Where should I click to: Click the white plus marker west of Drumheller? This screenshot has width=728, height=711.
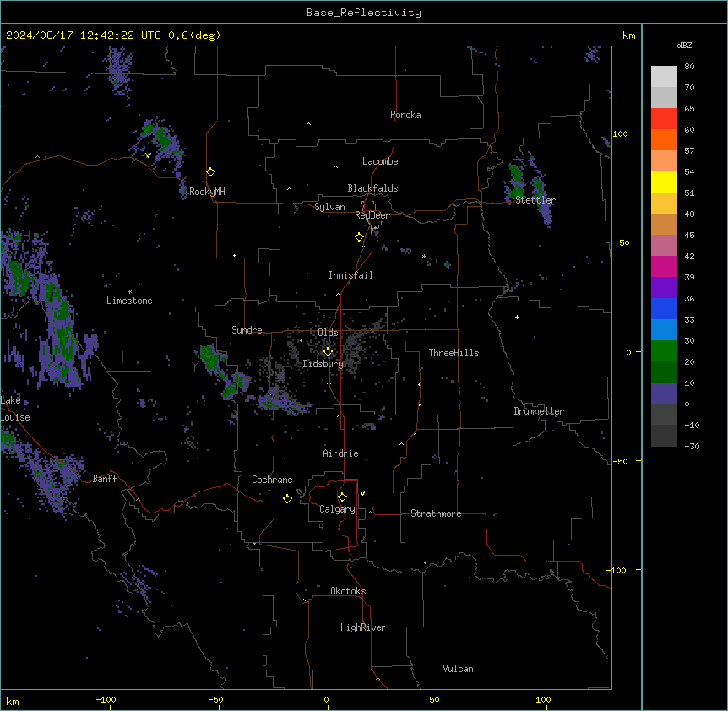click(517, 317)
